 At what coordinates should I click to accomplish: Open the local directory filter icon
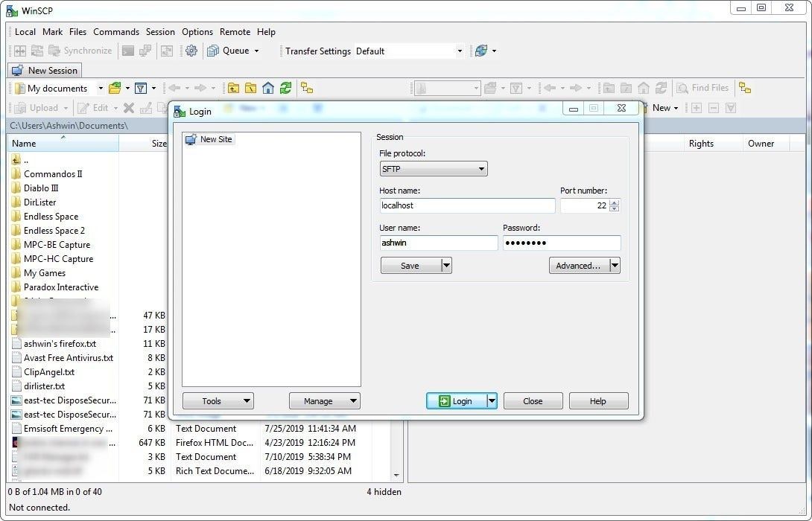[141, 88]
